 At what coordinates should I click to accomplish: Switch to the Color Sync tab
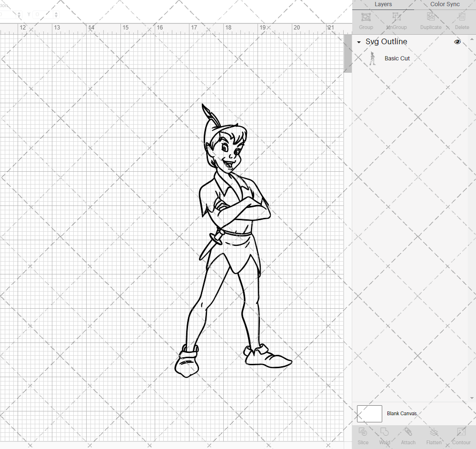tap(445, 4)
